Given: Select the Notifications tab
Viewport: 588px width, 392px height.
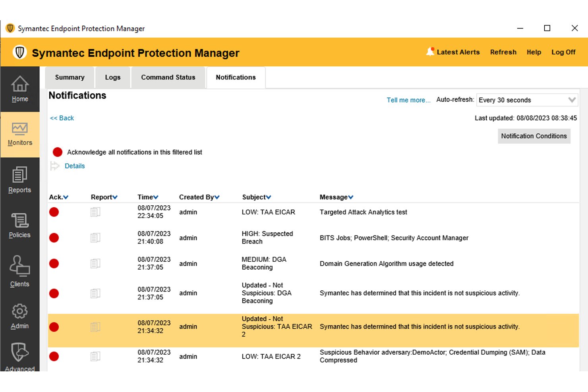Looking at the screenshot, I should (236, 77).
